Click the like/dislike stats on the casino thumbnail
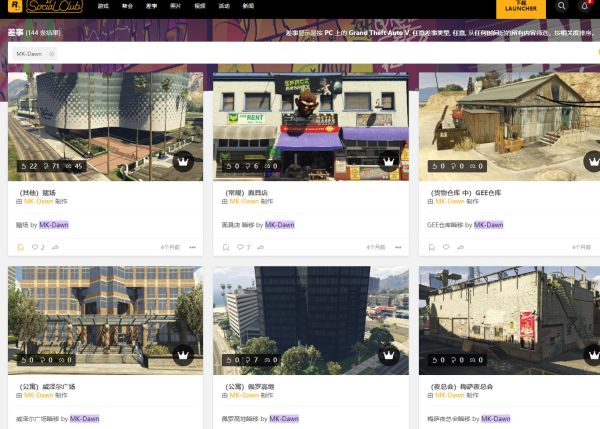600x429 pixels. 52,166
